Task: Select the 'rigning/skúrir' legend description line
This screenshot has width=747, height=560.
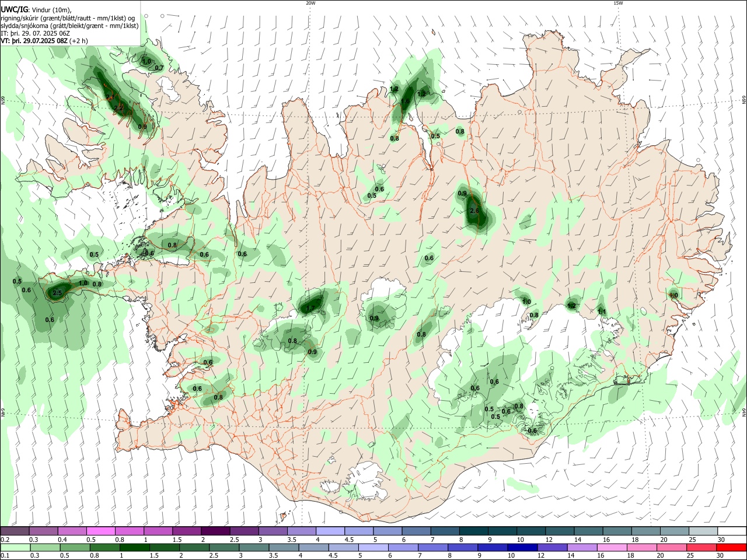Action: (67, 18)
